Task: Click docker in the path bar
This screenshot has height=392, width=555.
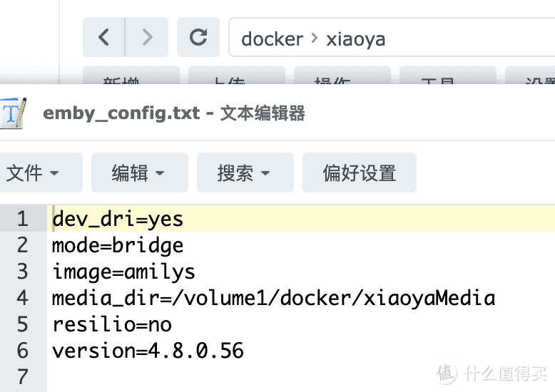Action: (x=272, y=38)
